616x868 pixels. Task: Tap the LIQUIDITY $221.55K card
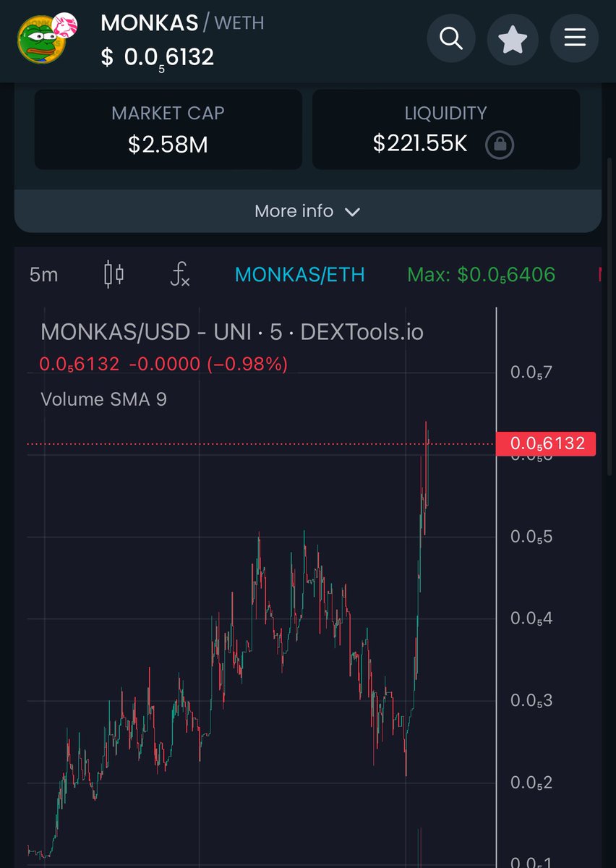coord(446,129)
